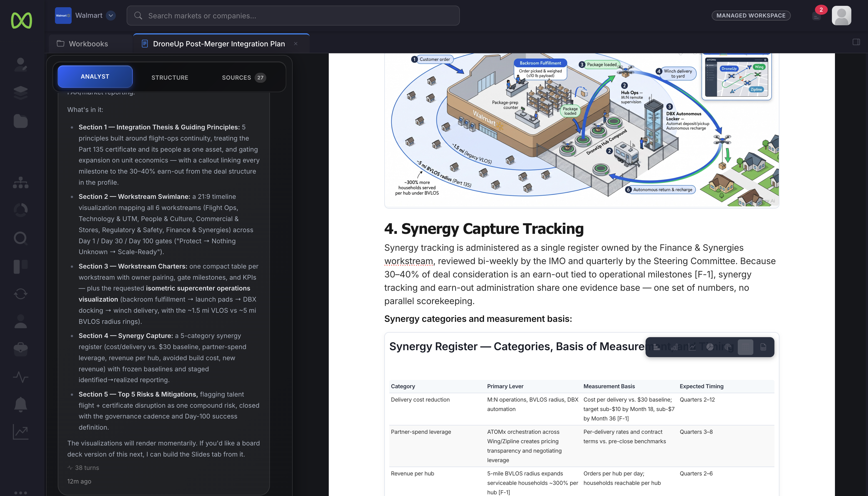Select the 'Delivery cost reduction' table cell

420,400
